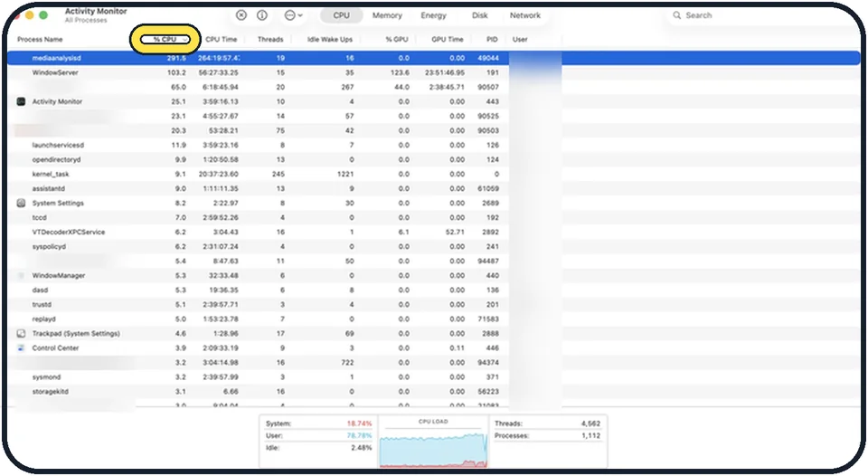Image resolution: width=868 pixels, height=476 pixels.
Task: Click the Threads 4,562 count
Action: pyautogui.click(x=547, y=424)
